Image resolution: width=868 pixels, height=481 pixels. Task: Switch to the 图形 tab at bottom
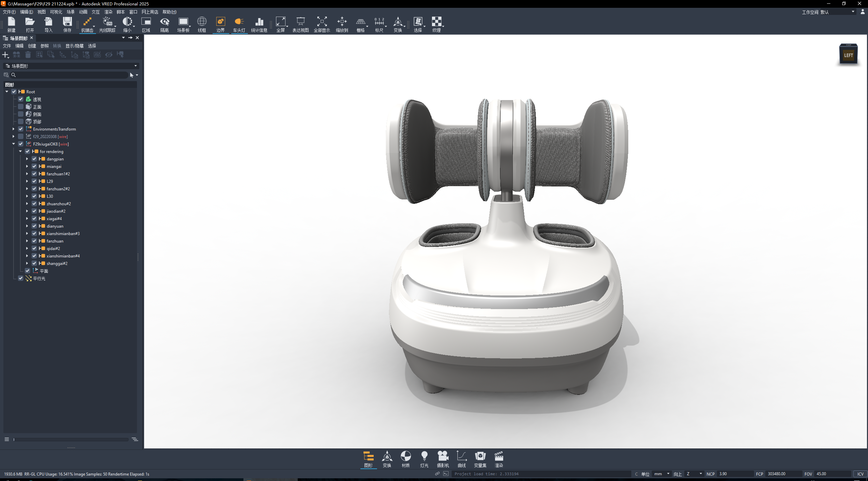(x=368, y=459)
